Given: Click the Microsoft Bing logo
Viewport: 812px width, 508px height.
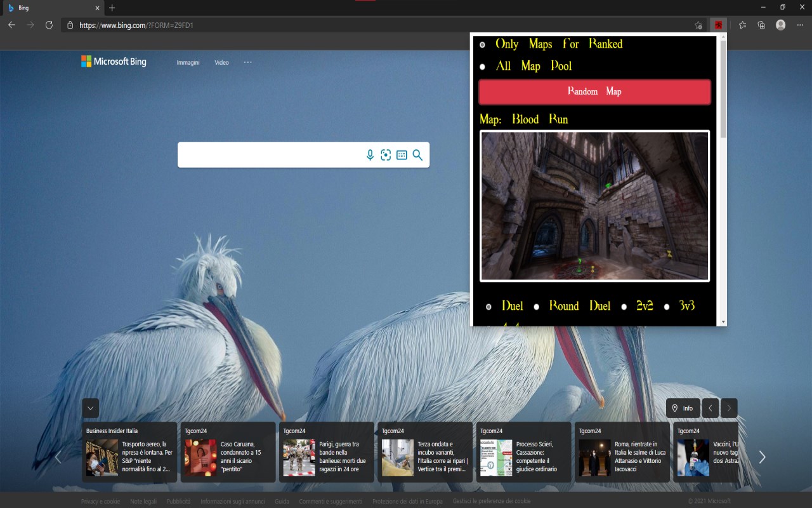Looking at the screenshot, I should click(x=114, y=62).
